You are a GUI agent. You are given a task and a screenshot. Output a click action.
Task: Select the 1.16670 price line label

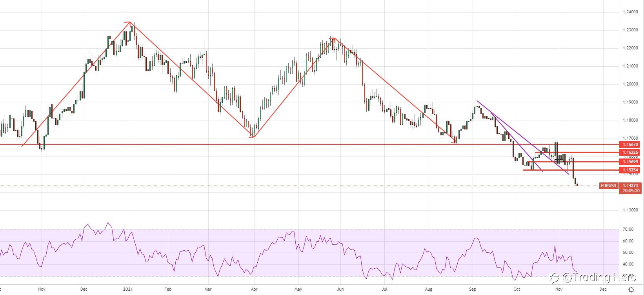[x=630, y=144]
